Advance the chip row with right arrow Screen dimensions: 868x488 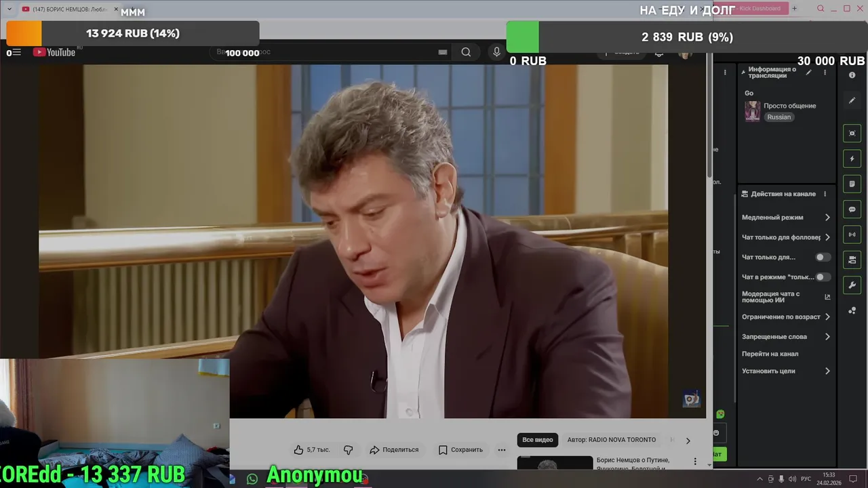point(688,441)
